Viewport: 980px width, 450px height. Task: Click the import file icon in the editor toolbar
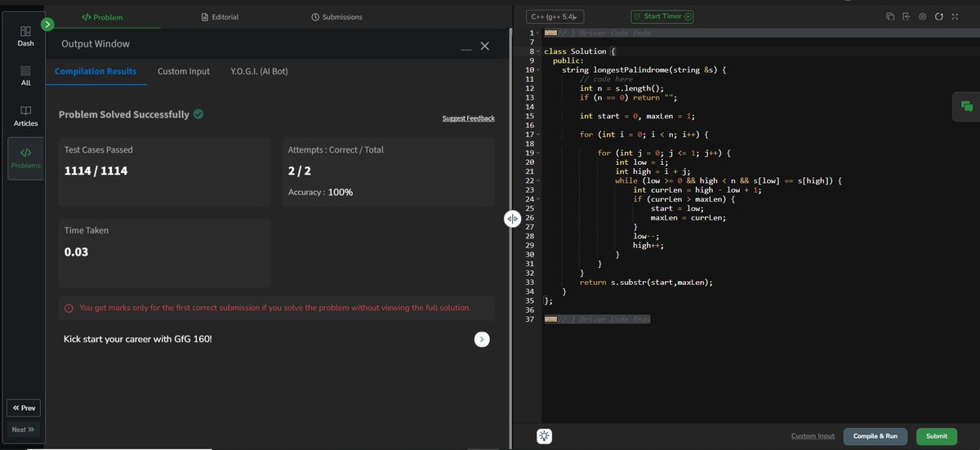pyautogui.click(x=906, y=16)
